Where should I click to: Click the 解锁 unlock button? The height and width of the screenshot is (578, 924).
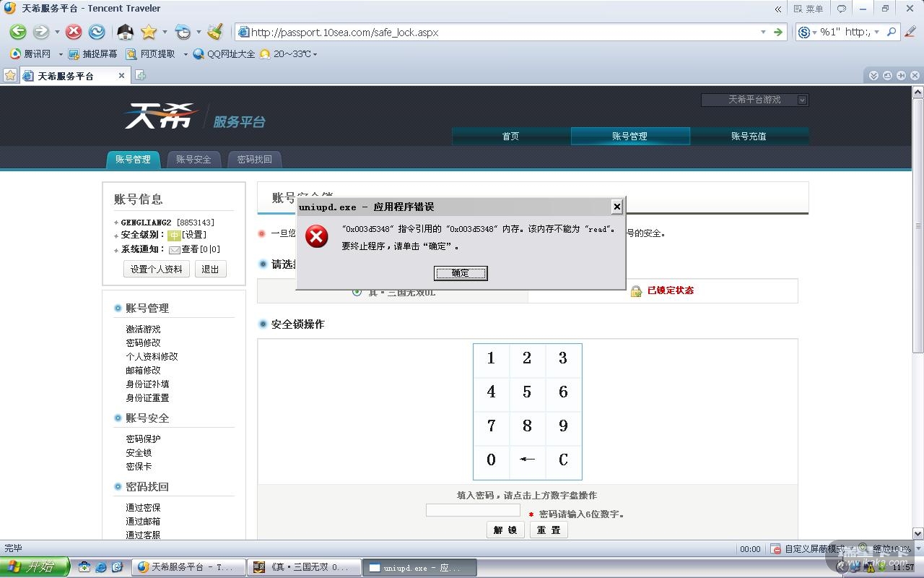click(505, 530)
